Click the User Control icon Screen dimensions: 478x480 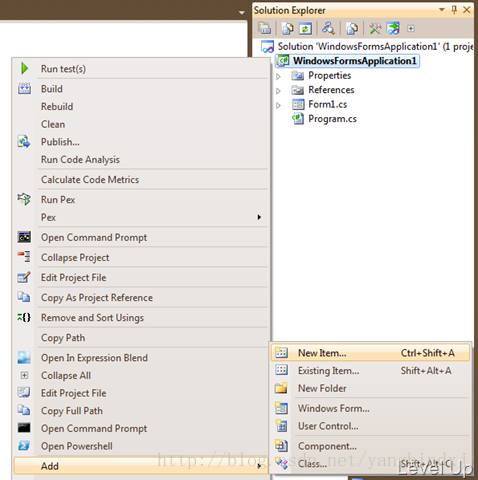click(281, 426)
